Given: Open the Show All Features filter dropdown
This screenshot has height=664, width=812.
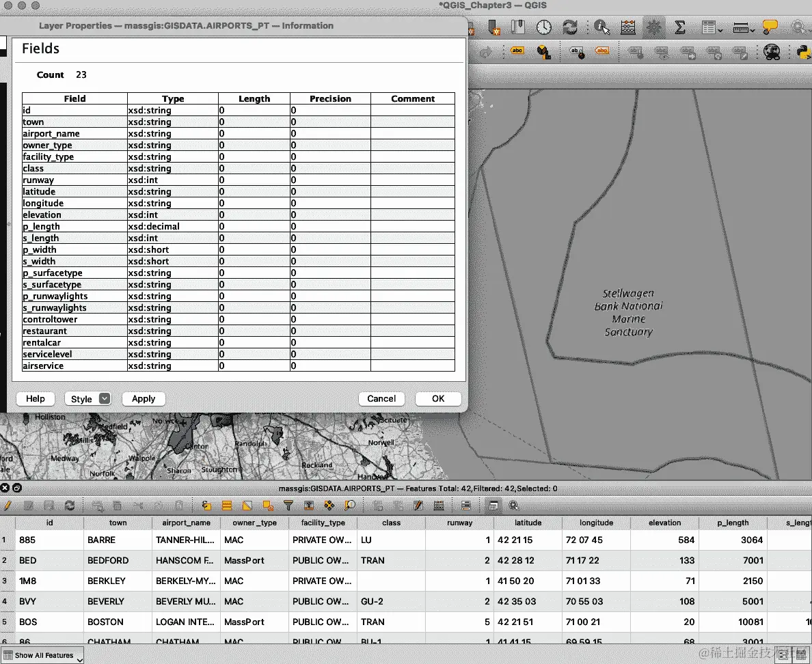Looking at the screenshot, I should pos(42,655).
